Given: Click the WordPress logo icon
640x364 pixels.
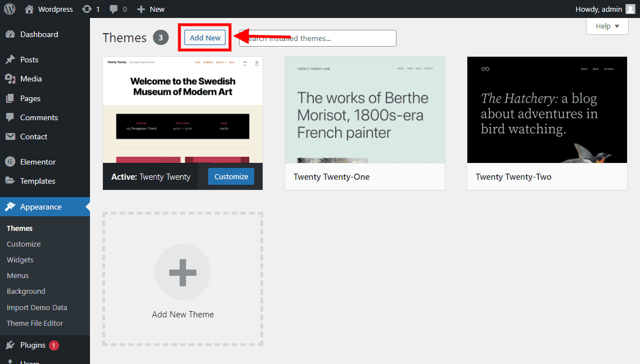Looking at the screenshot, I should point(9,9).
